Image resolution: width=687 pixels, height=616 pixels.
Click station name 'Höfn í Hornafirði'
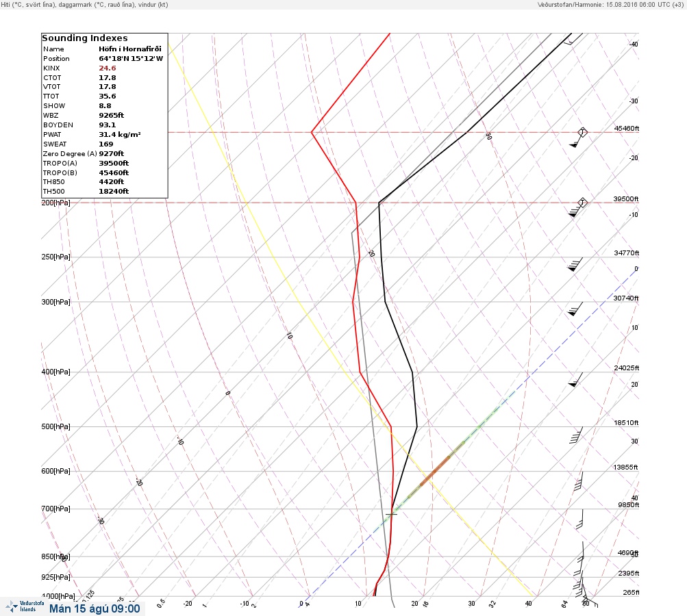coord(130,49)
